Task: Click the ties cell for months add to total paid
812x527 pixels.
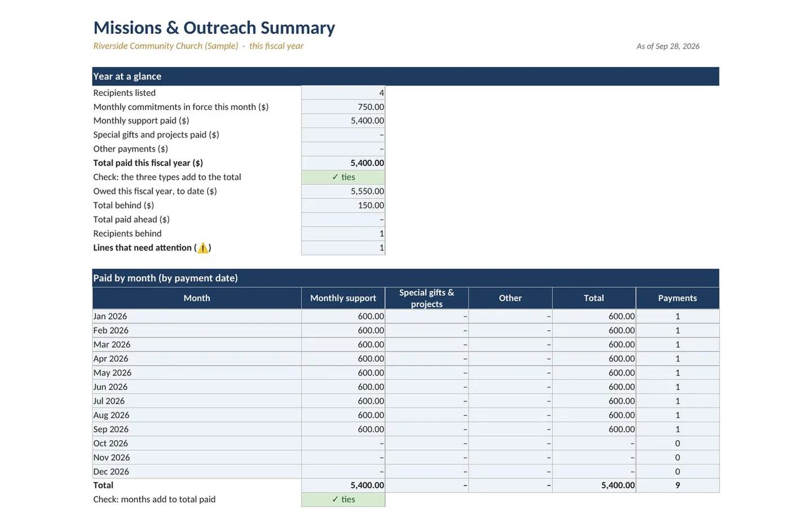Action: coord(343,499)
